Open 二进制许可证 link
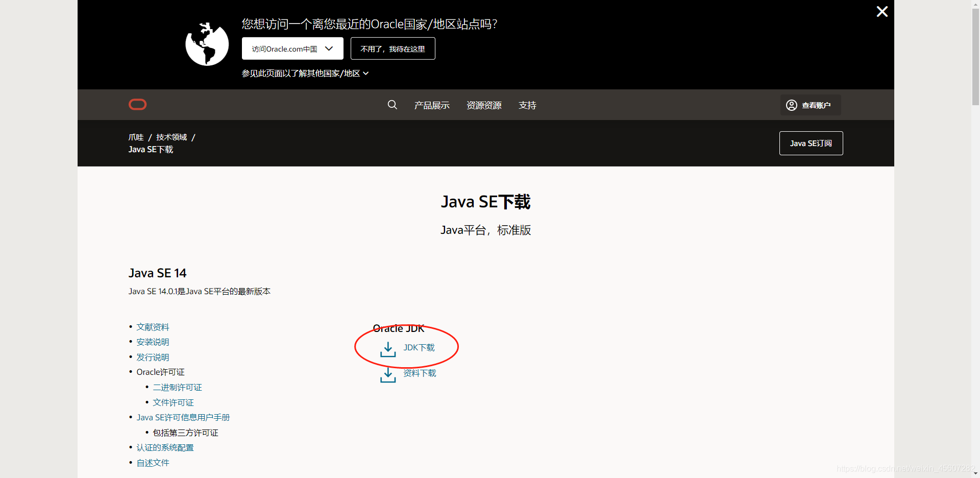980x478 pixels. [177, 388]
